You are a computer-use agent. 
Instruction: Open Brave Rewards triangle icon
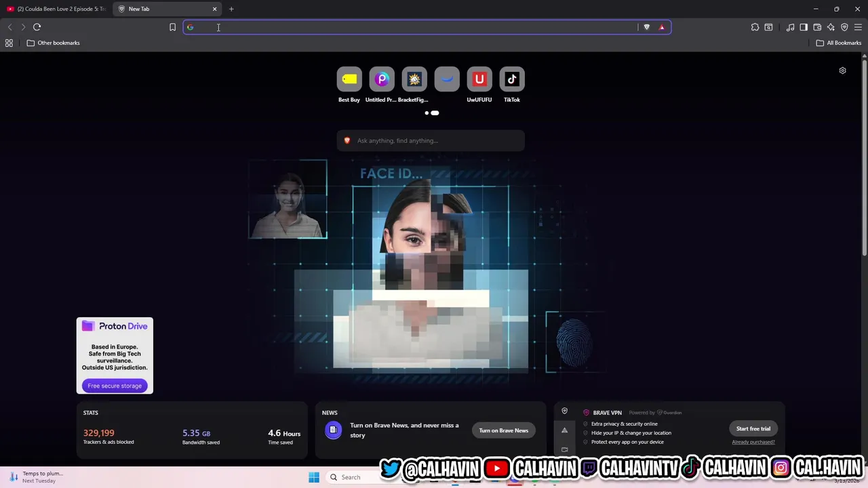[662, 27]
